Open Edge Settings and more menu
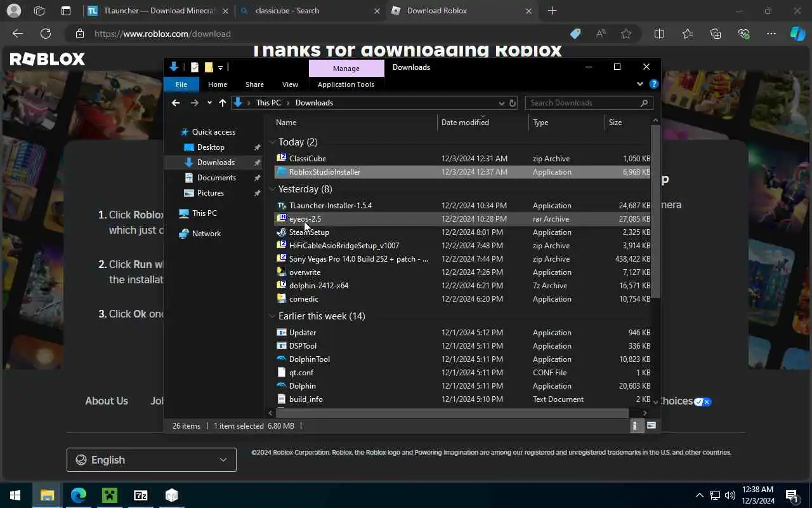The image size is (812, 508). tap(771, 34)
